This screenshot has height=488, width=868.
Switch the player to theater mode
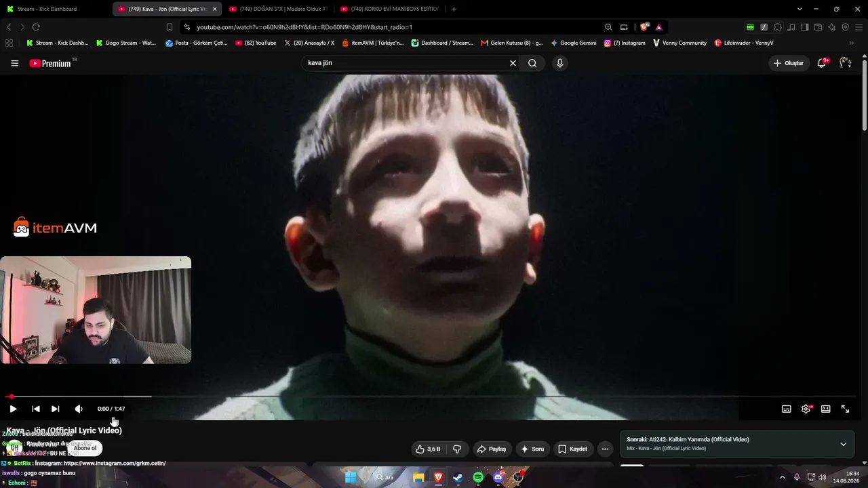coord(826,409)
